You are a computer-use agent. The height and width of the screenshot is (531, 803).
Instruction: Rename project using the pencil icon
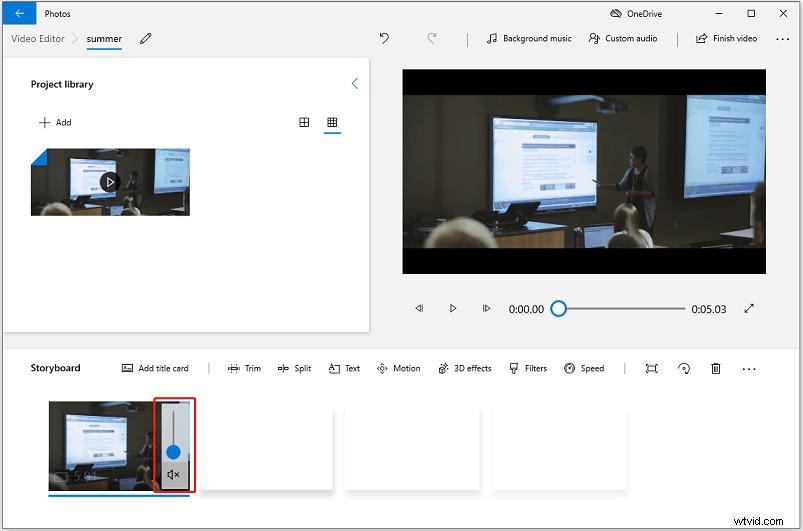(x=145, y=38)
